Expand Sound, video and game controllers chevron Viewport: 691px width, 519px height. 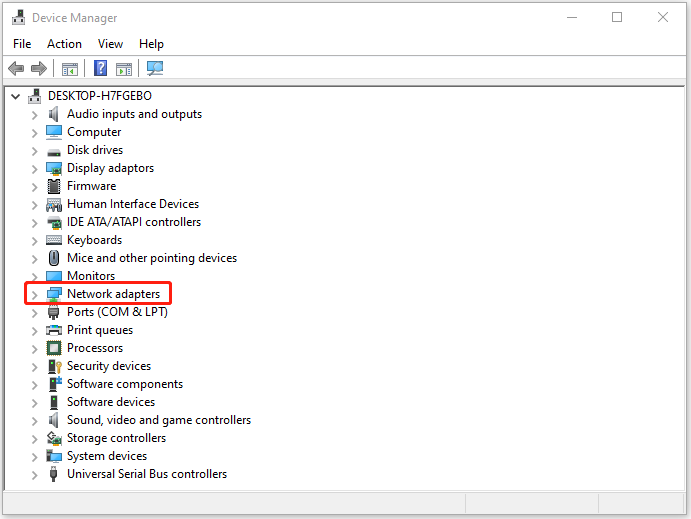tap(34, 421)
